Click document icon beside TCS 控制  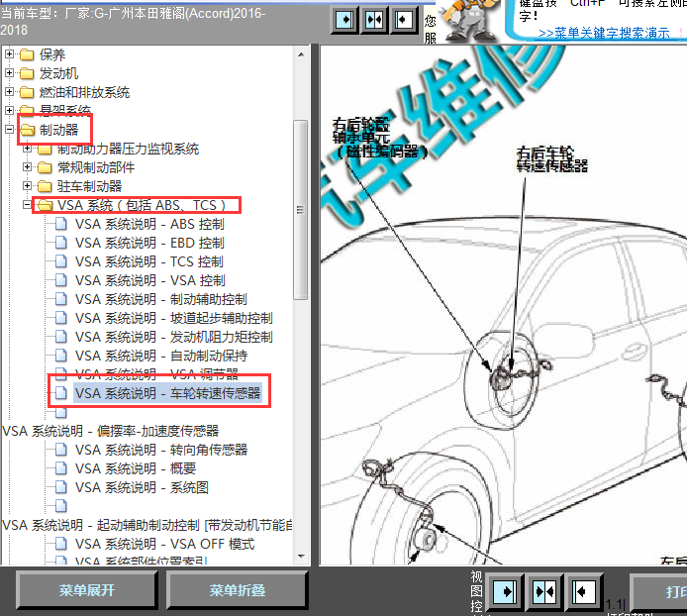click(61, 261)
